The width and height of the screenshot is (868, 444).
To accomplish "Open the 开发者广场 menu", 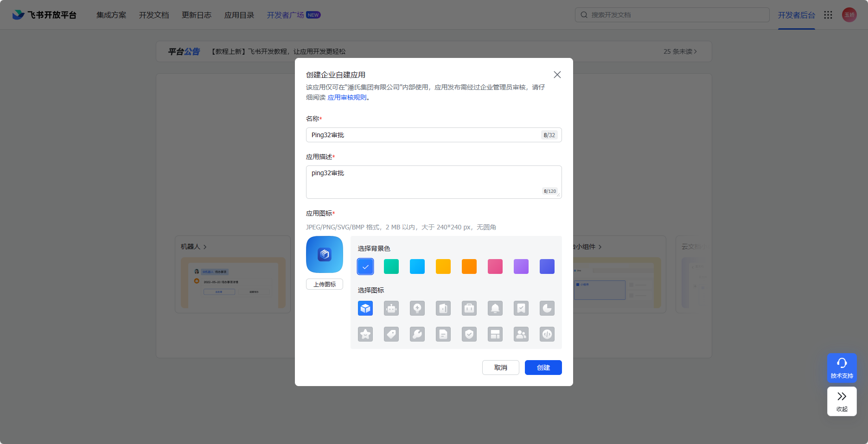I will coord(294,15).
